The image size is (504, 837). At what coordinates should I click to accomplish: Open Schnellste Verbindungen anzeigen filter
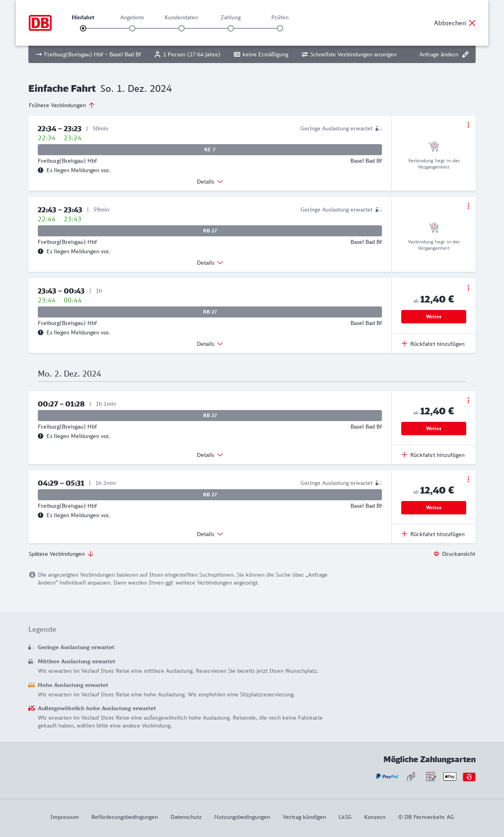point(349,54)
